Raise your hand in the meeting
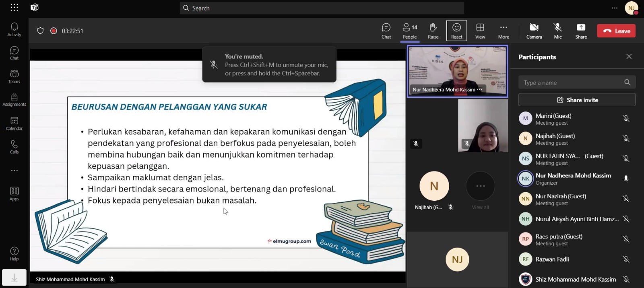The height and width of the screenshot is (288, 644). (x=433, y=31)
